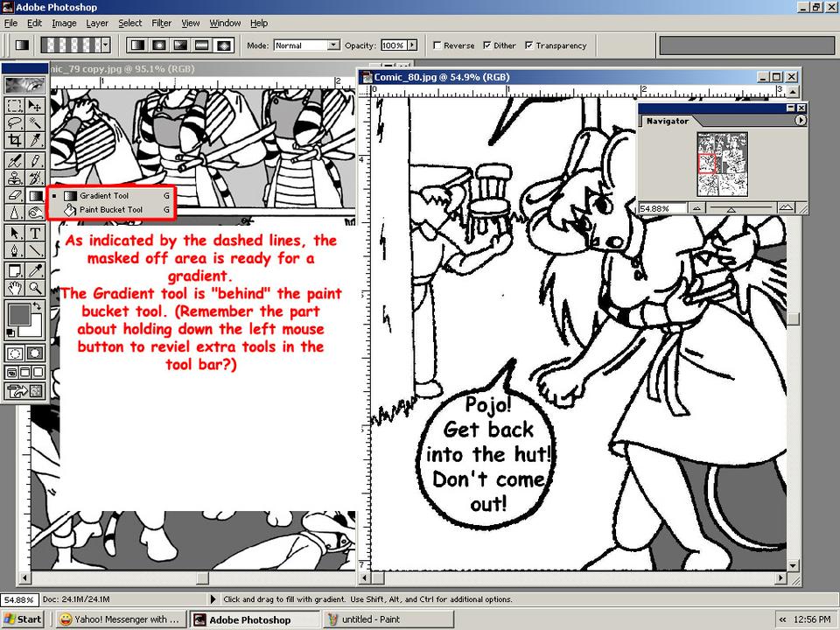This screenshot has height=630, width=840.
Task: Switch to untitled - Paint in taskbar
Action: point(387,619)
